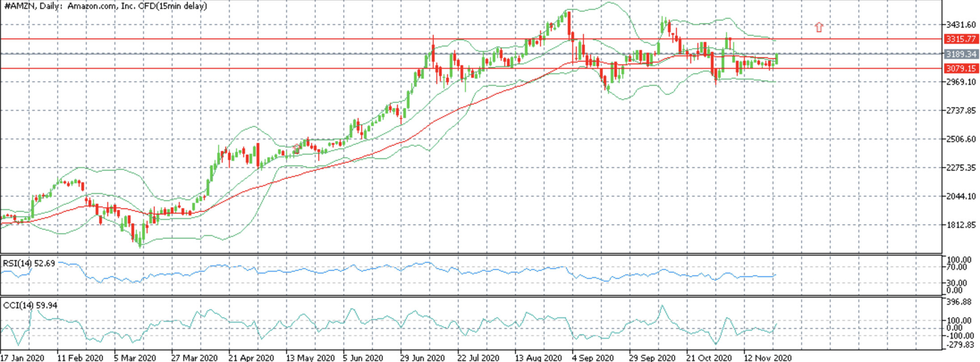The height and width of the screenshot is (362, 980).
Task: Click the CCI 396.88 scale label
Action: point(959,302)
